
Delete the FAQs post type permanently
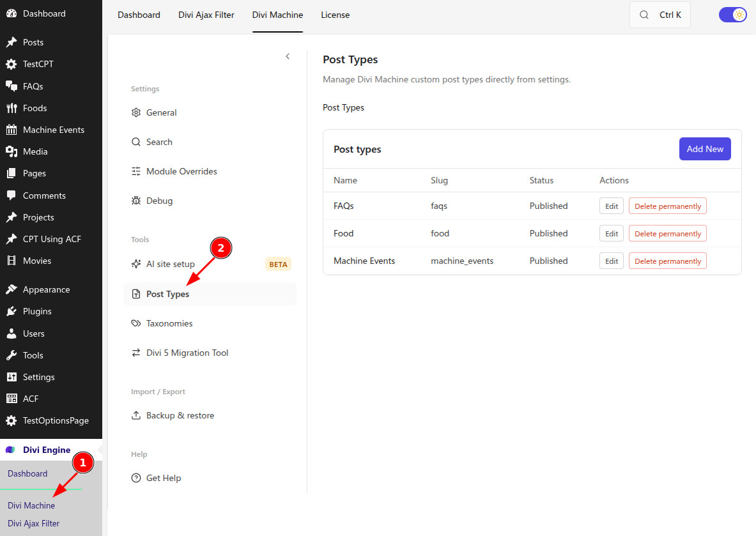(668, 206)
